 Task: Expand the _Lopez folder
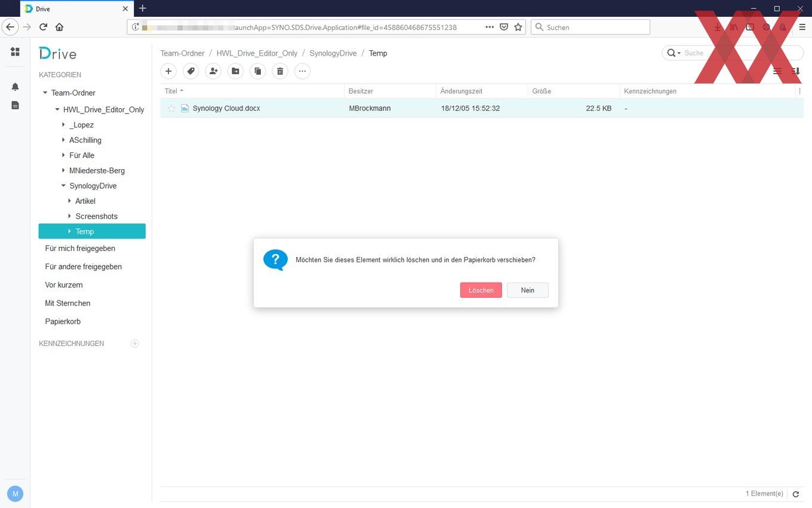tap(63, 125)
